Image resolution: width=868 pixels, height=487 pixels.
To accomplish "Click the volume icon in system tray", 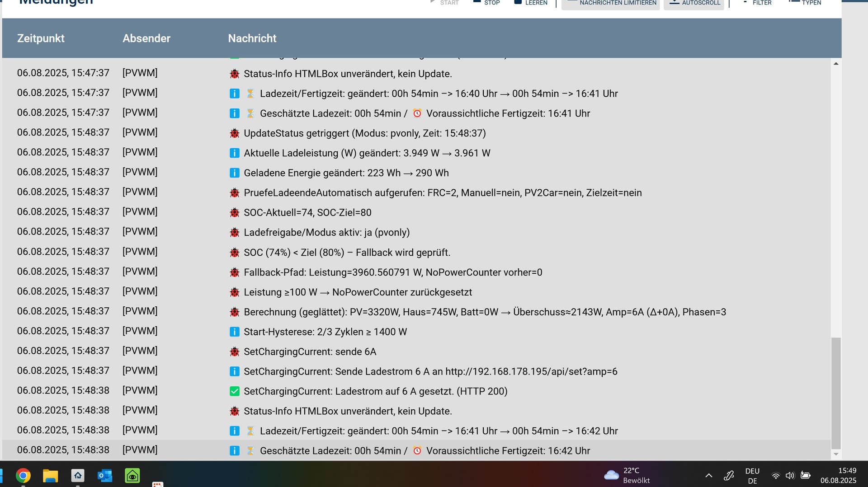I will click(790, 476).
